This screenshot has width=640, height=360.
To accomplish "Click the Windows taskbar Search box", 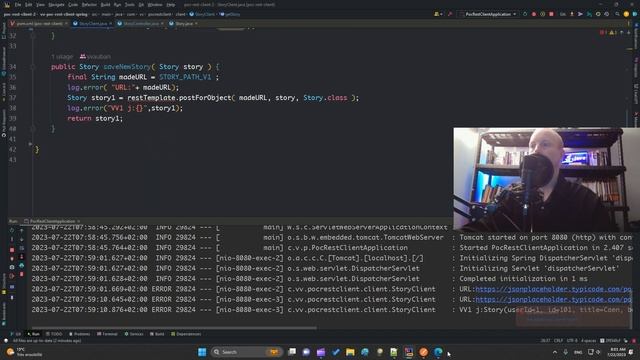I will coord(247,352).
